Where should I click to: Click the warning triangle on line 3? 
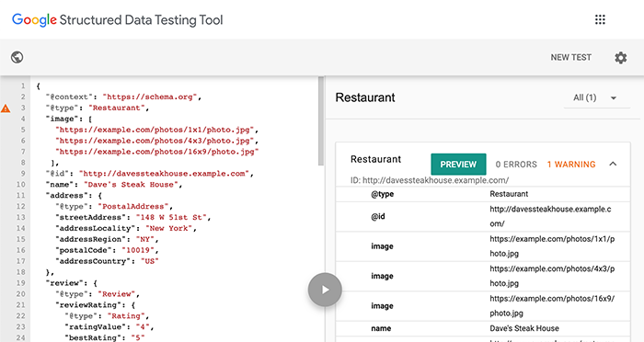[6, 108]
